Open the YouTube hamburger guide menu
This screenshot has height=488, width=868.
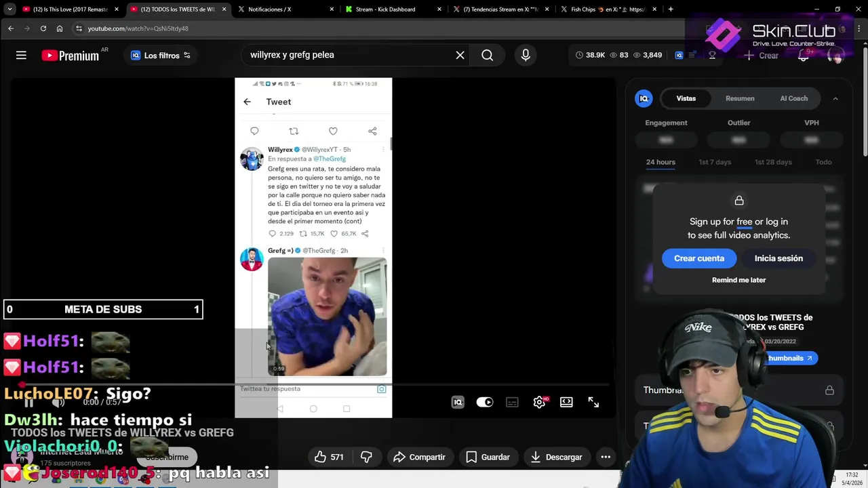tap(21, 56)
